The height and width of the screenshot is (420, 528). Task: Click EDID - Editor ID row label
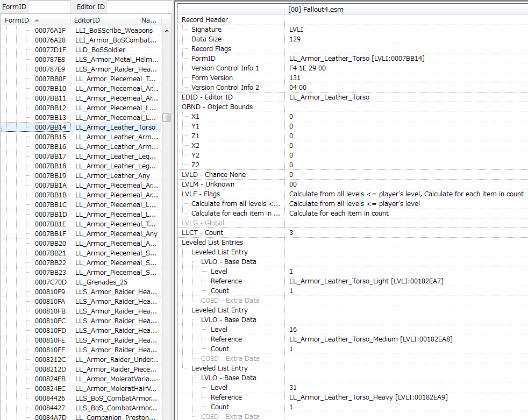207,97
